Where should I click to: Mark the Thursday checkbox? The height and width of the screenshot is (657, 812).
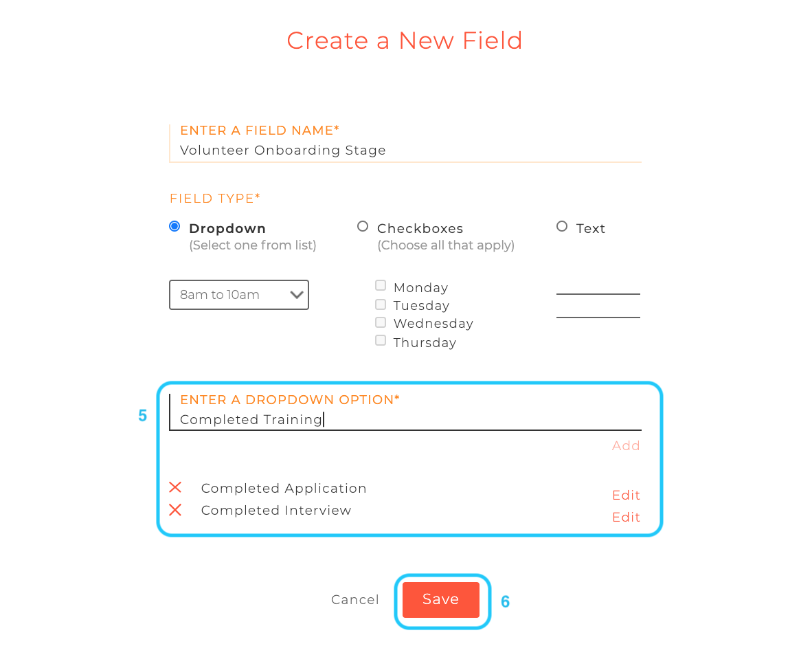(x=381, y=340)
